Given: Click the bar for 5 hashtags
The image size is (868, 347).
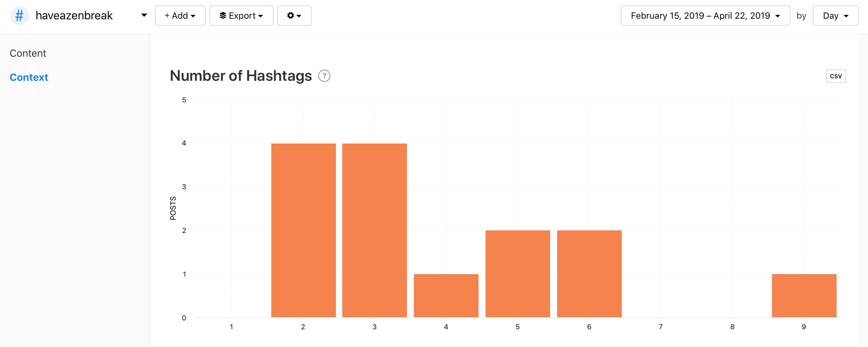Looking at the screenshot, I should tap(518, 273).
